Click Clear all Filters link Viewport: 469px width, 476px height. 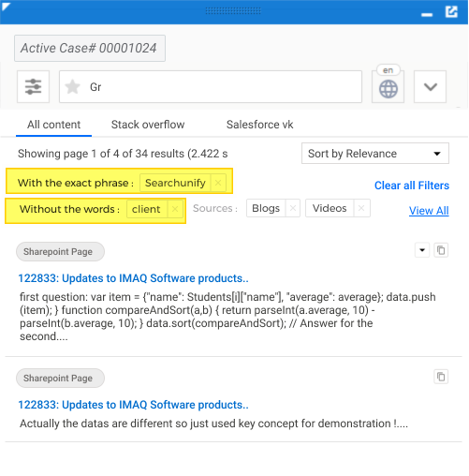(412, 186)
